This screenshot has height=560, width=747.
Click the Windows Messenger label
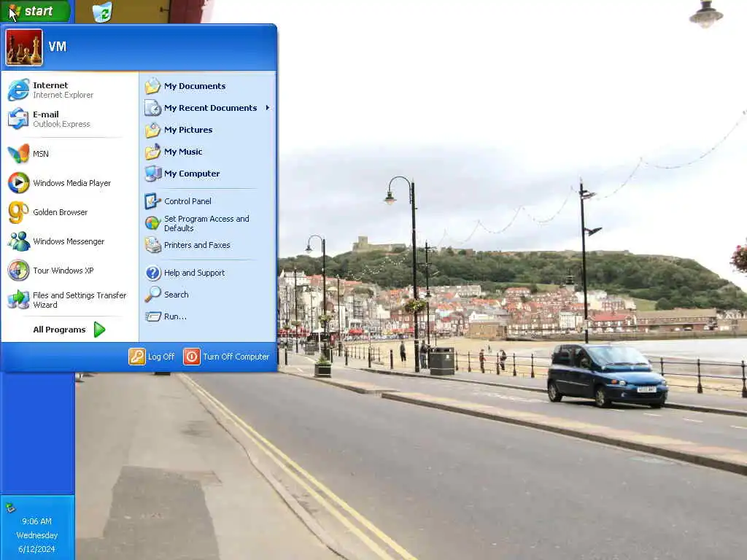[69, 241]
